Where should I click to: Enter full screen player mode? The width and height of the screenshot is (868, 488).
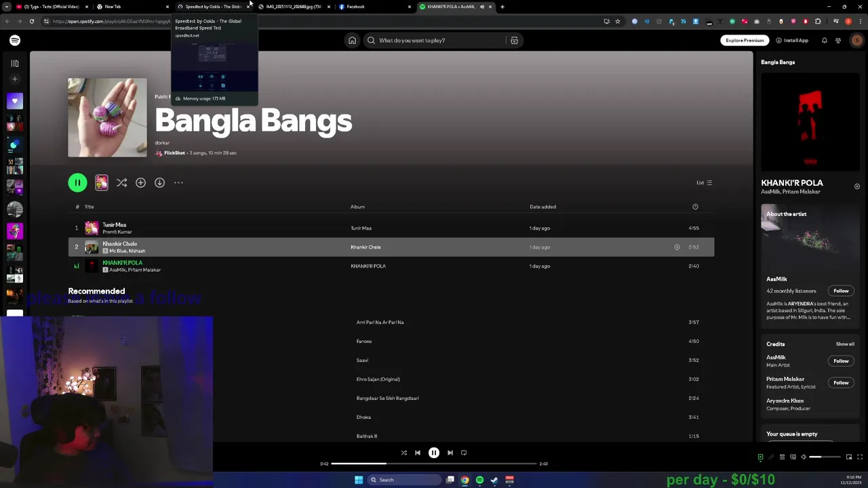coord(860,457)
